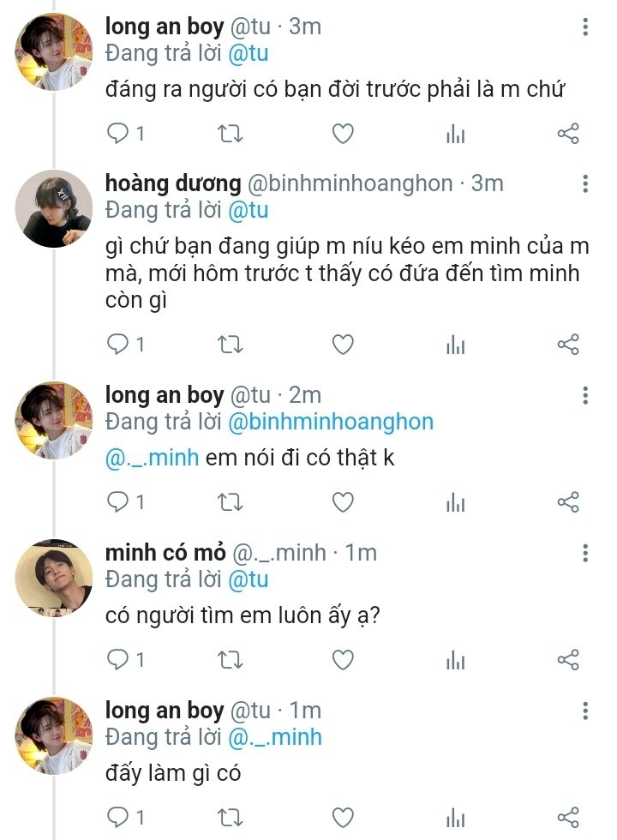The image size is (617, 840).
Task: Open hoàng dương's avatar
Action: [x=56, y=209]
